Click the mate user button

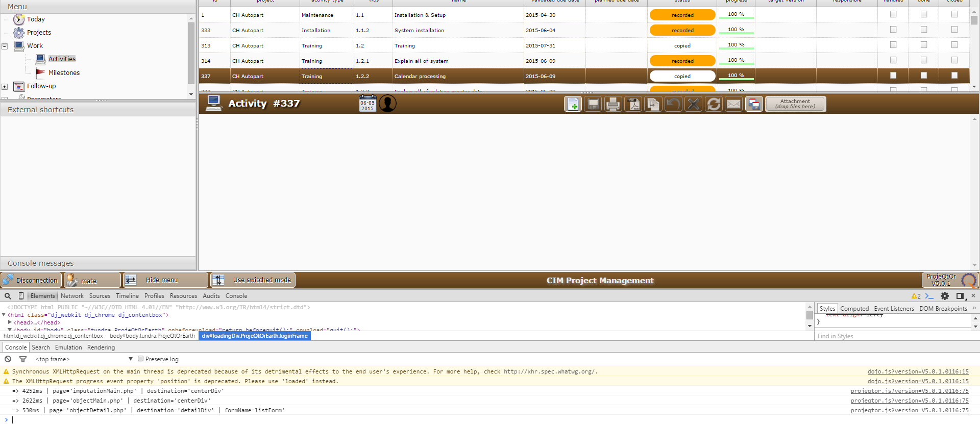click(x=92, y=280)
